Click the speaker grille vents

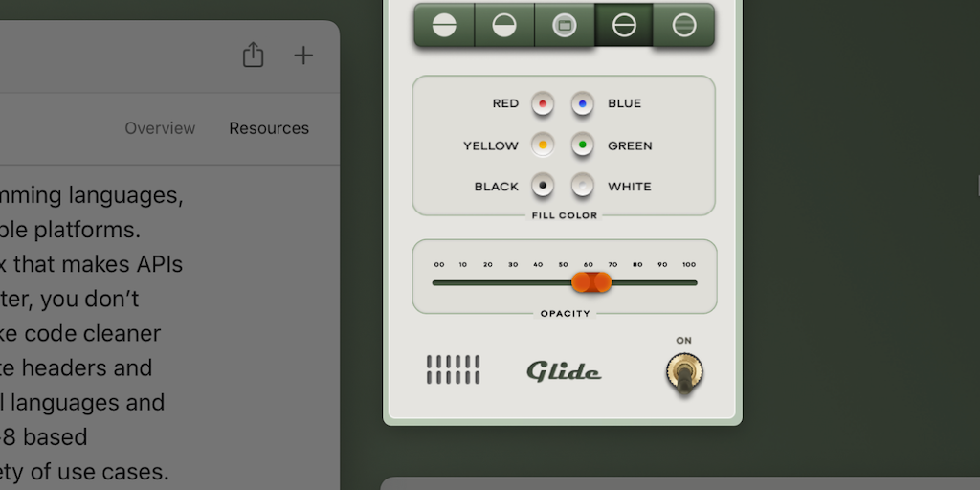453,369
